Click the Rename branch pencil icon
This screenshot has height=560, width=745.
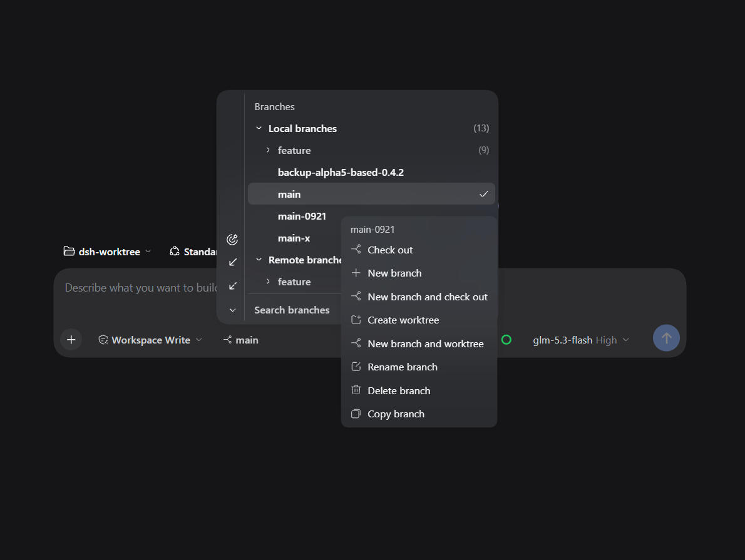coord(356,367)
